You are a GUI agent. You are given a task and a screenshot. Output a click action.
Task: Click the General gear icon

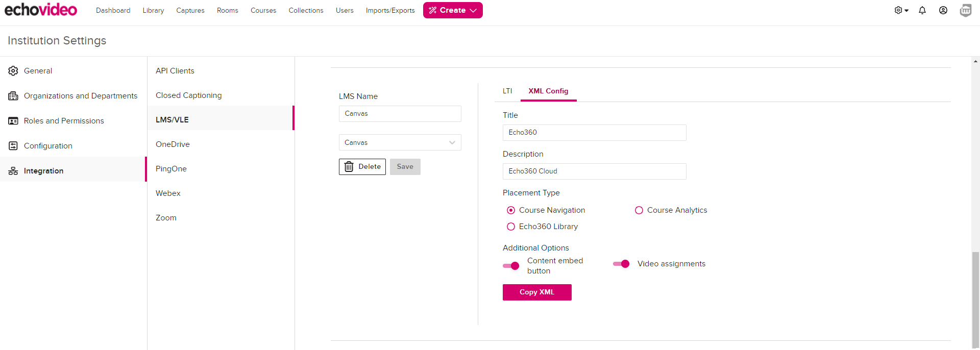pyautogui.click(x=13, y=71)
